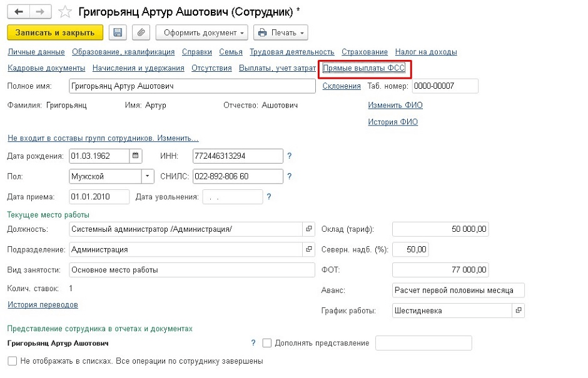Viewport: 588px width, 378px height.
Task: Expand the Оформить документ dropdown
Action: point(201,32)
